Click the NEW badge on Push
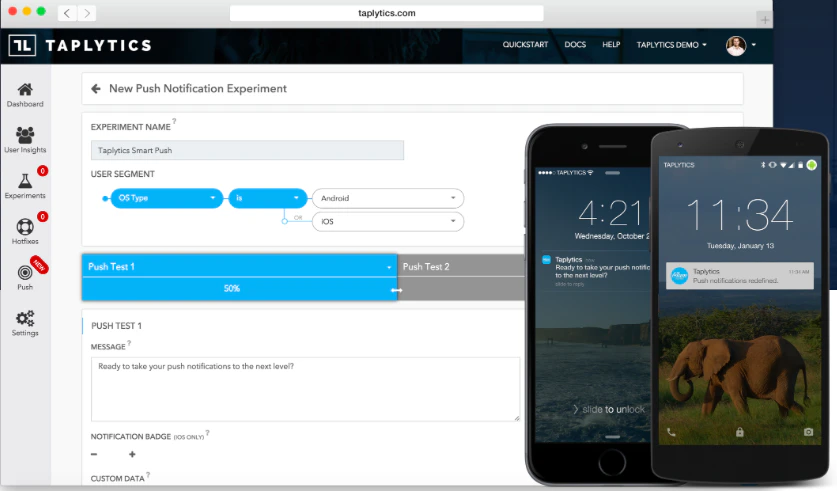Viewport: 837px width, 491px height. tap(39, 265)
